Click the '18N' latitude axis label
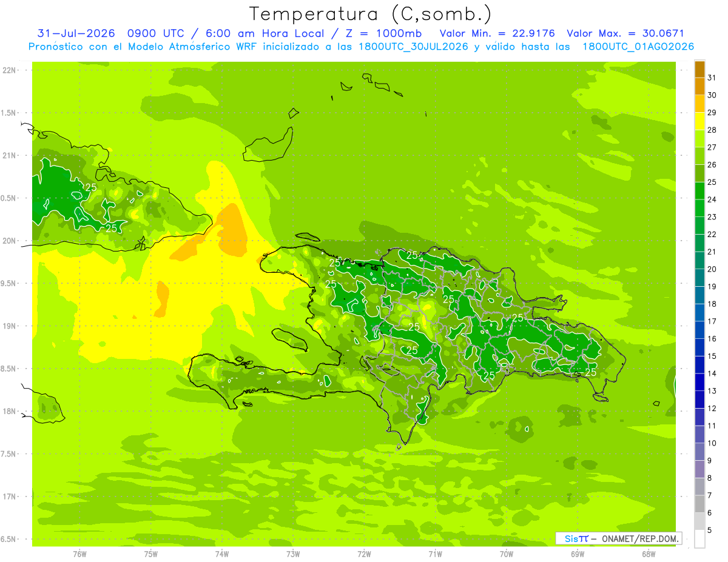 (10, 411)
